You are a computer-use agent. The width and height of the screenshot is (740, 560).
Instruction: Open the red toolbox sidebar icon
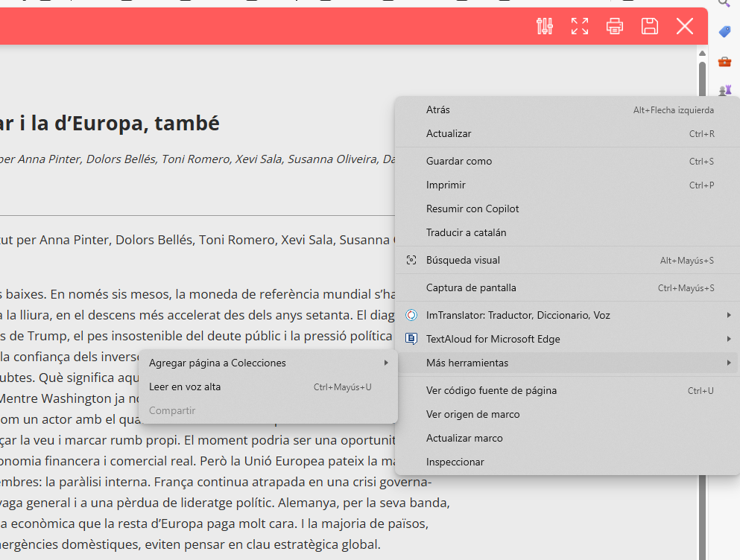pyautogui.click(x=724, y=61)
